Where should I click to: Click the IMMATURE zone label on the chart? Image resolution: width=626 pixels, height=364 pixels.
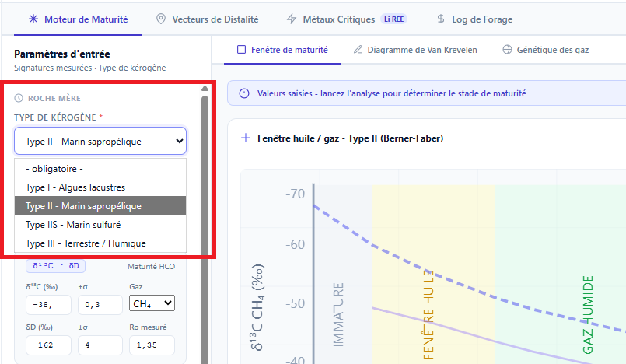tap(338, 314)
